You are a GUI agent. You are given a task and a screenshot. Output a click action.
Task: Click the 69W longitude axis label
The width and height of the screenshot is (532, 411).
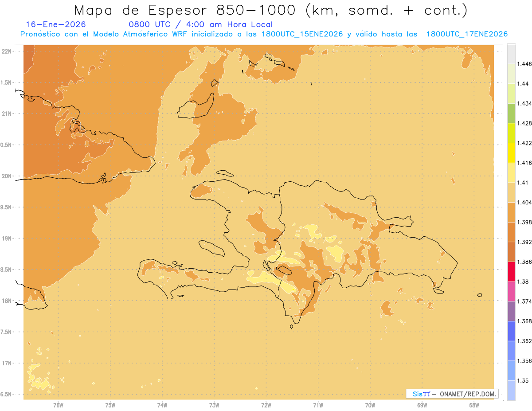point(422,405)
